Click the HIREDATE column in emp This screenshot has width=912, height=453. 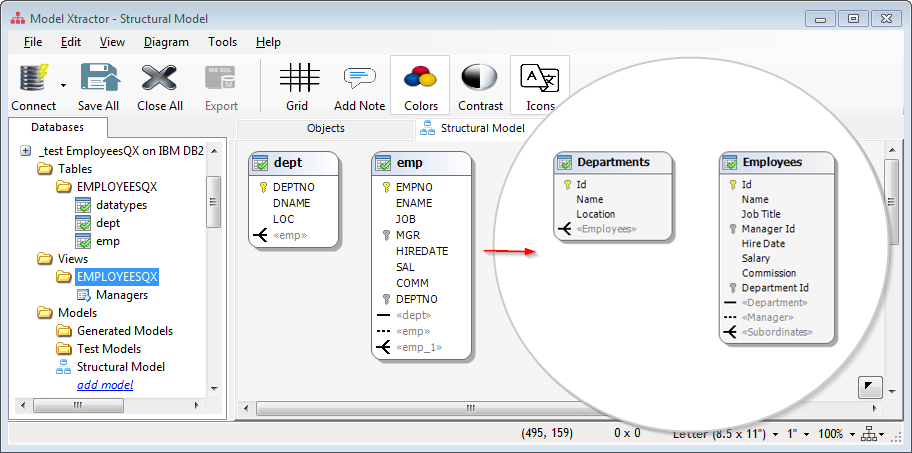(x=422, y=251)
